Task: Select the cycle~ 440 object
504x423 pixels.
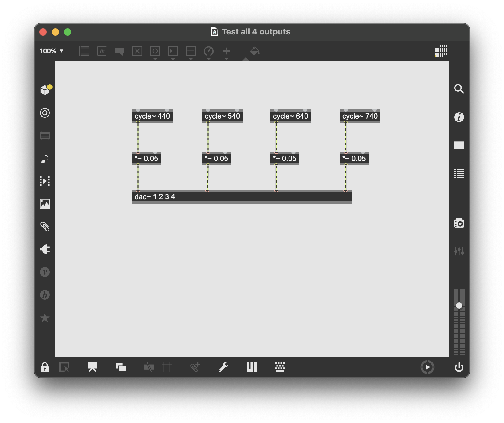Action: [x=152, y=116]
